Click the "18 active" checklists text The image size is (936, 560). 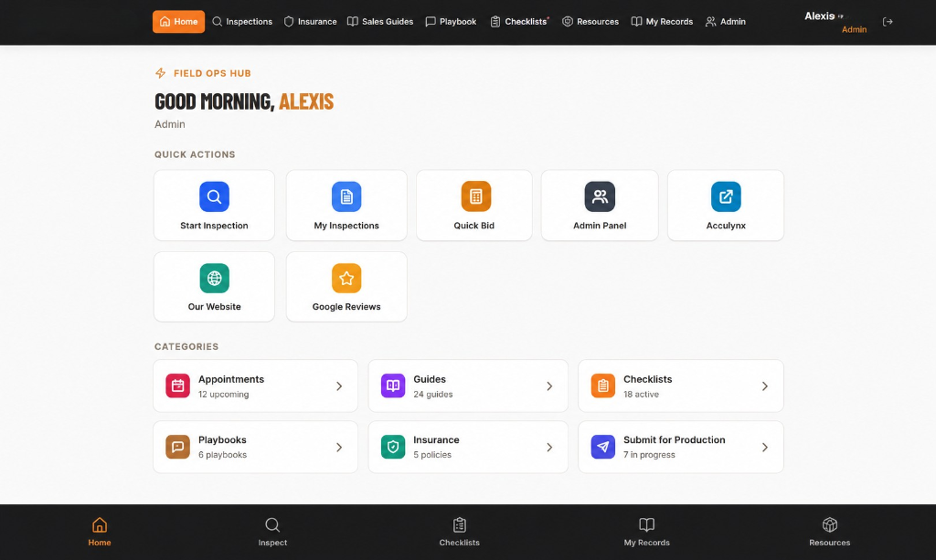pyautogui.click(x=641, y=395)
